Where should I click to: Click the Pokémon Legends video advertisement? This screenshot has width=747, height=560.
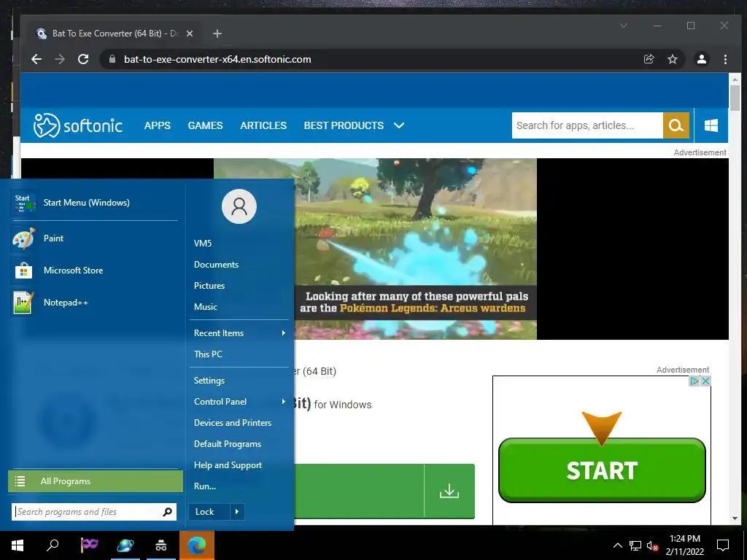(375, 249)
